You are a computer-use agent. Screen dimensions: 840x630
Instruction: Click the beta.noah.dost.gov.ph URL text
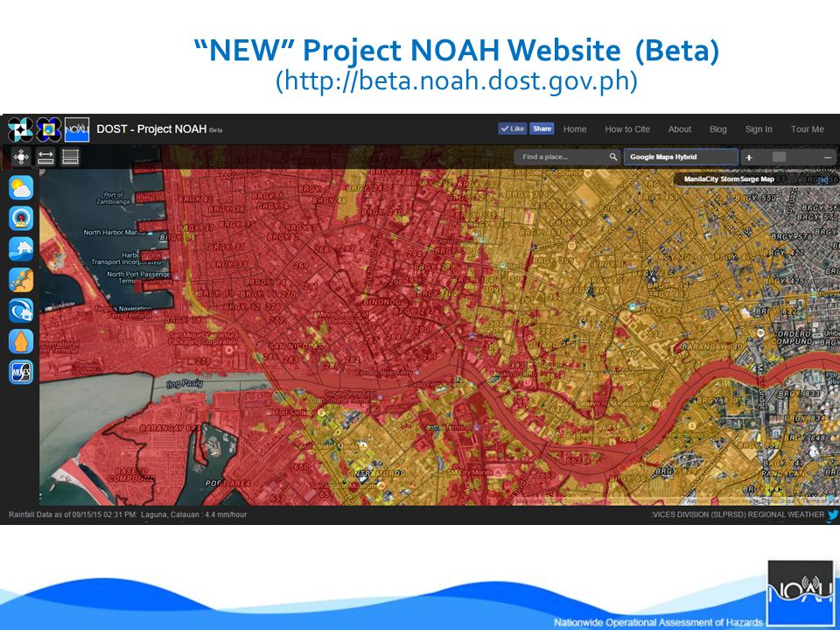457,80
